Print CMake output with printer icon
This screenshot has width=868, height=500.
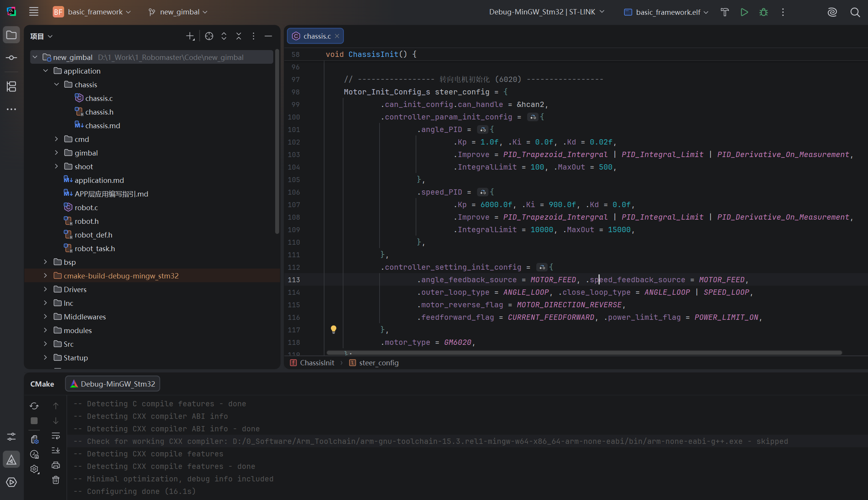pyautogui.click(x=56, y=465)
